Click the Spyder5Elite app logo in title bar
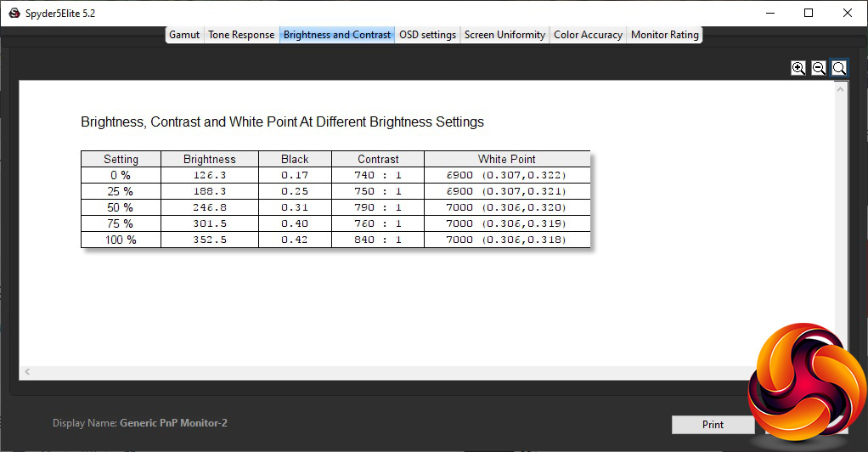The height and width of the screenshot is (452, 868). click(14, 14)
